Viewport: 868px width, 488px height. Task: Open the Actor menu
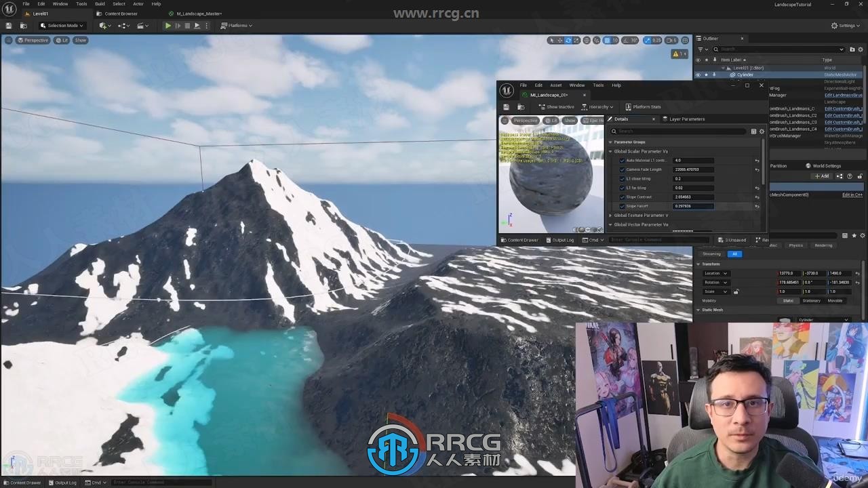point(138,4)
